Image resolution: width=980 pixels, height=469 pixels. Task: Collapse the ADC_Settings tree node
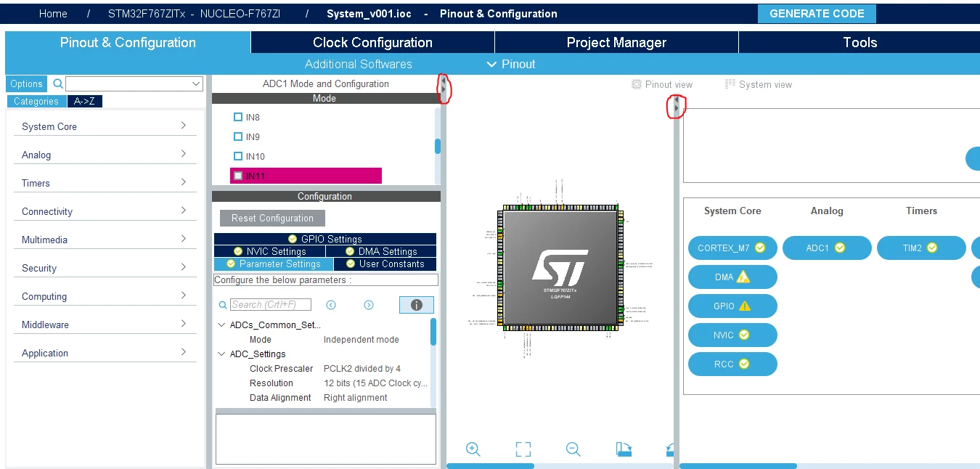pos(222,354)
